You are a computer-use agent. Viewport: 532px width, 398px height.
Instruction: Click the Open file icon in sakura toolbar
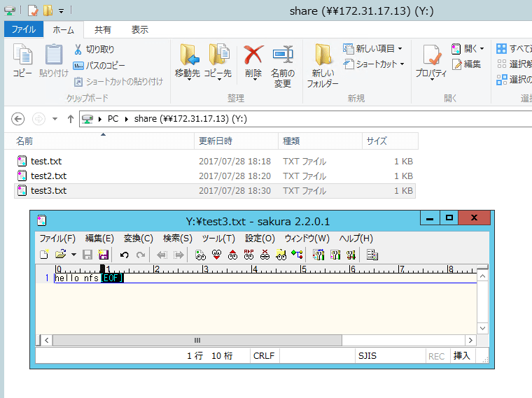[60, 255]
